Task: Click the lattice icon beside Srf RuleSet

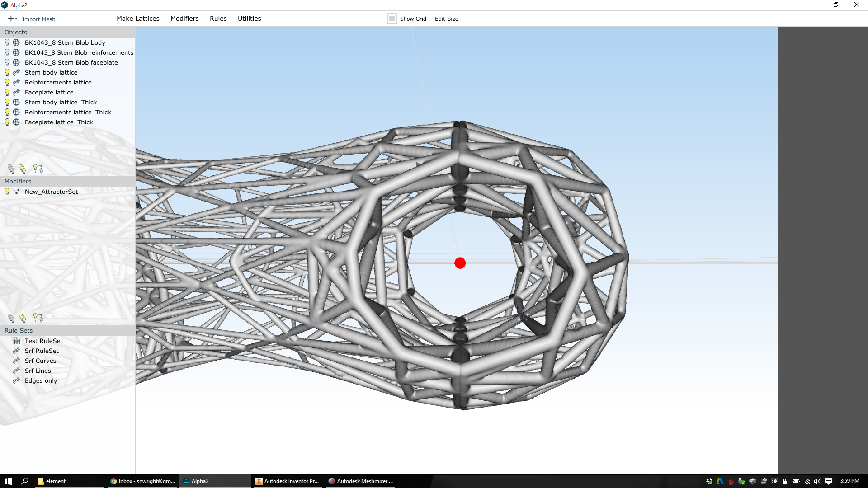Action: point(16,351)
